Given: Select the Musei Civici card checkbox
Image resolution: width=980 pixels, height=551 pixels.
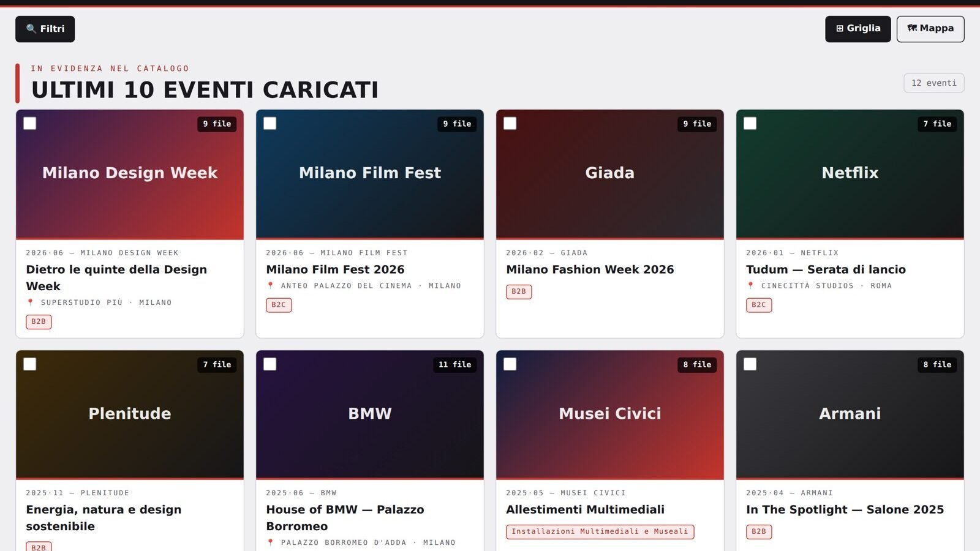Looking at the screenshot, I should 510,364.
